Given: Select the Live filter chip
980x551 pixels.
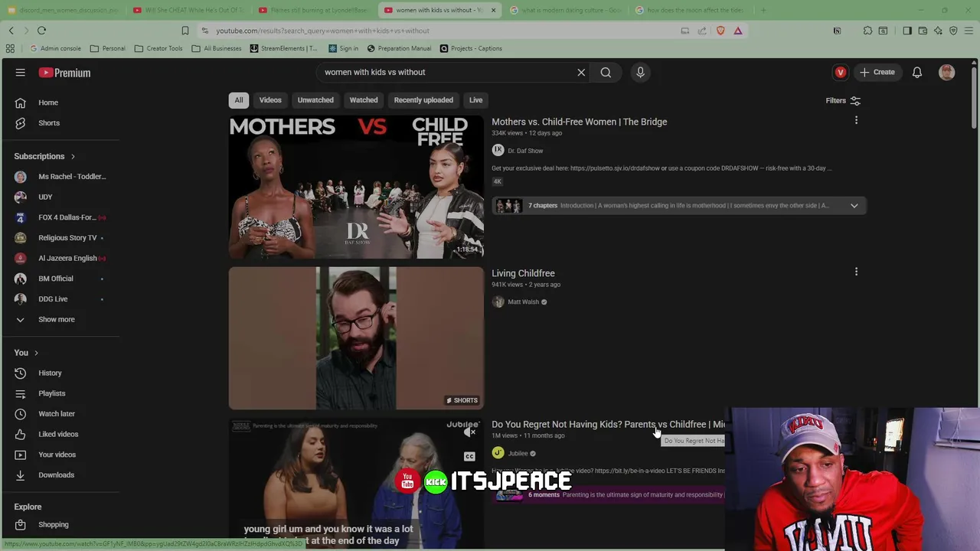Looking at the screenshot, I should 475,100.
